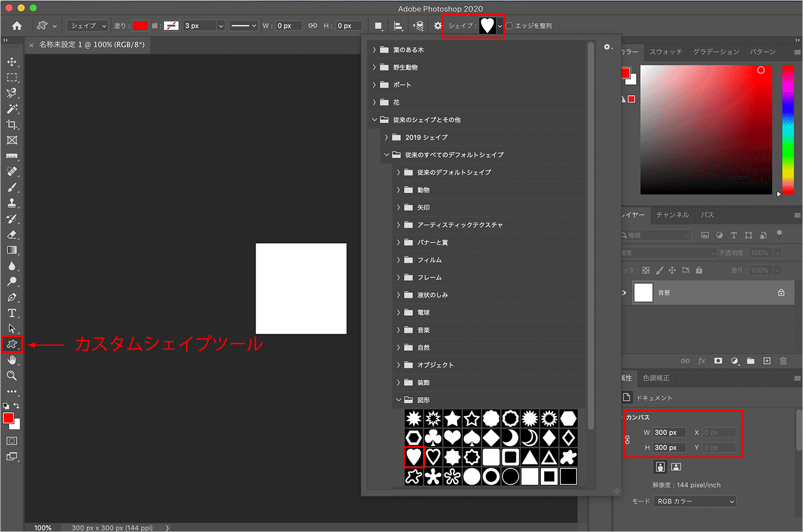This screenshot has height=532, width=803.
Task: Select the Eraser tool
Action: [x=11, y=234]
